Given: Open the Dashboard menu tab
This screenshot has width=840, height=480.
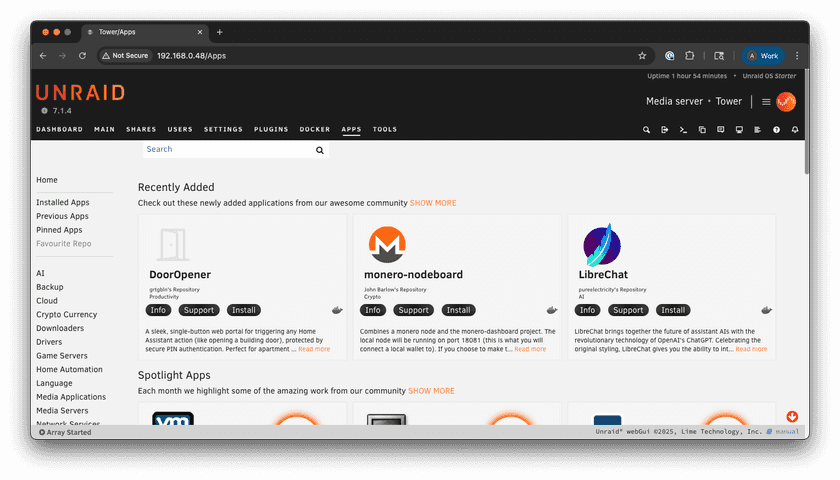Looking at the screenshot, I should coord(59,130).
